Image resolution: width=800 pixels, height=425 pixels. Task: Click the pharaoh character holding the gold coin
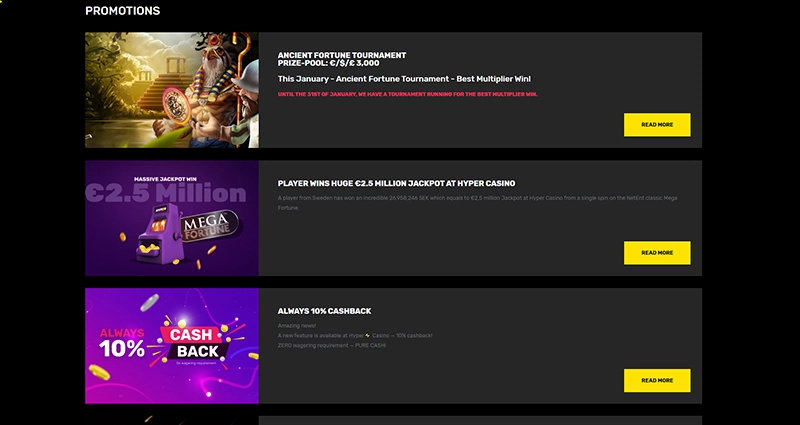coord(208,95)
